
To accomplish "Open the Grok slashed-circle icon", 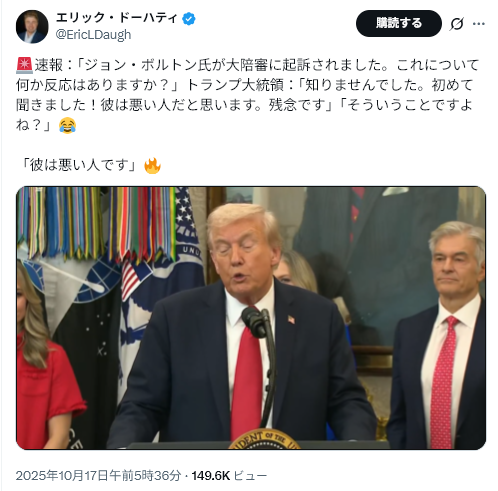I will pos(456,24).
